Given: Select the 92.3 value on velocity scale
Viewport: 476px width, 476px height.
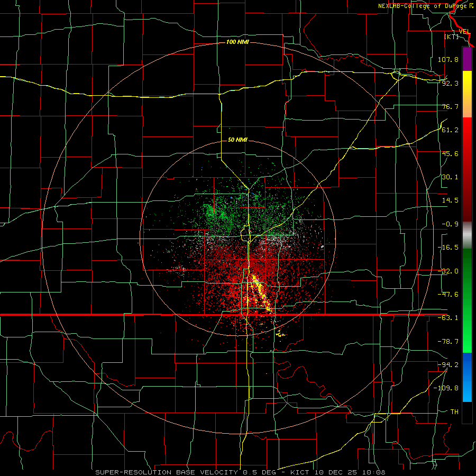Looking at the screenshot, I should [450, 83].
